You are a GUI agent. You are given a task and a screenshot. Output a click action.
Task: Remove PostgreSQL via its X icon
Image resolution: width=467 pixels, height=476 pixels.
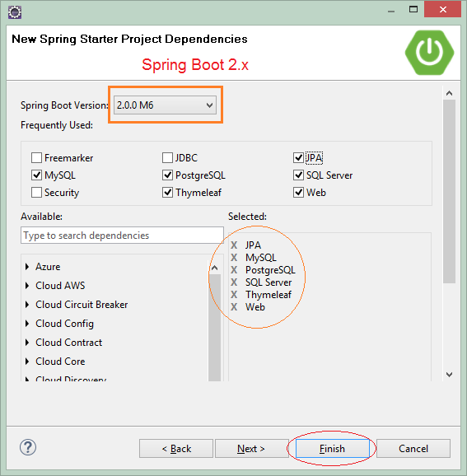[x=234, y=270]
